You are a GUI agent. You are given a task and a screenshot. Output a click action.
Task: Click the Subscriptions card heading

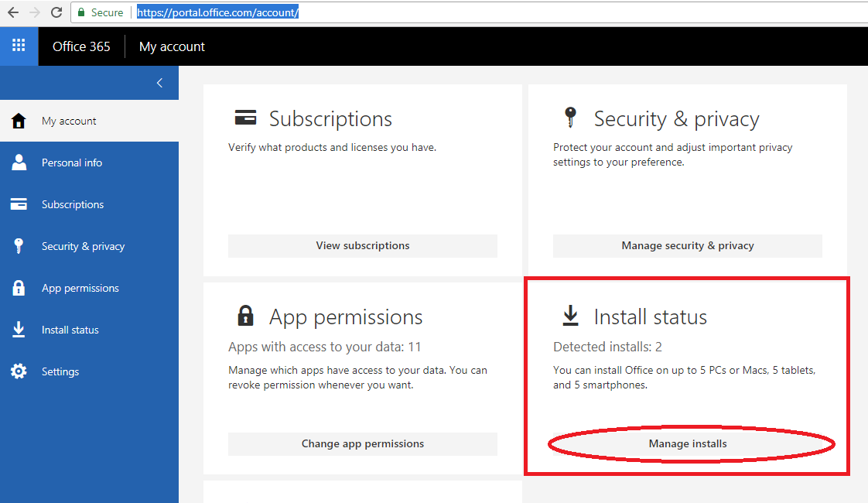[330, 119]
